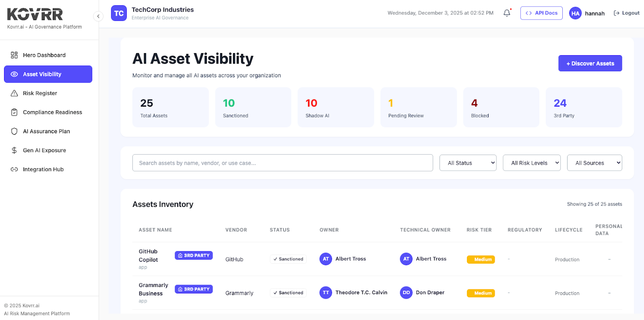Click the Technical Owner column header
644x320 pixels.
click(425, 230)
